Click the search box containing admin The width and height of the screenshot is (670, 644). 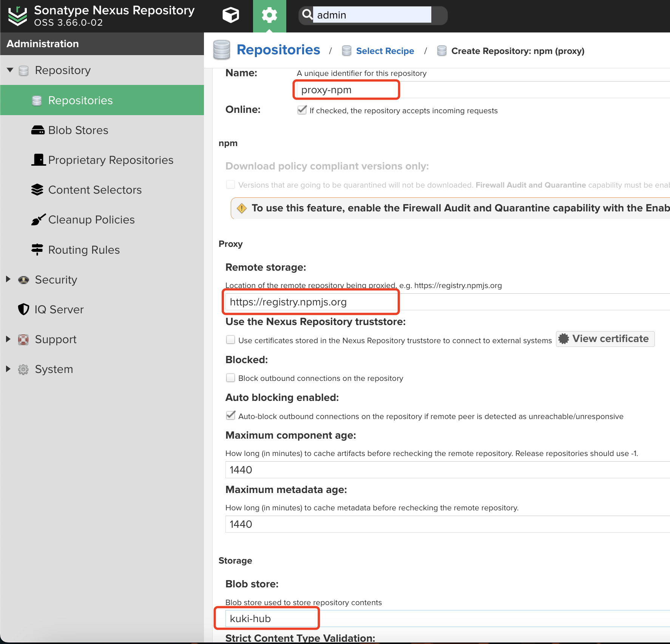372,15
